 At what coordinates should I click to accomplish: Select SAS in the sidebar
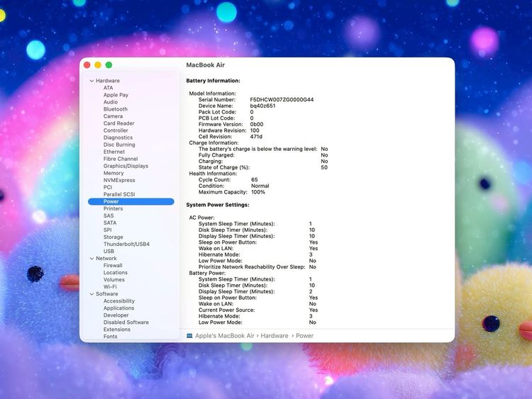point(109,216)
